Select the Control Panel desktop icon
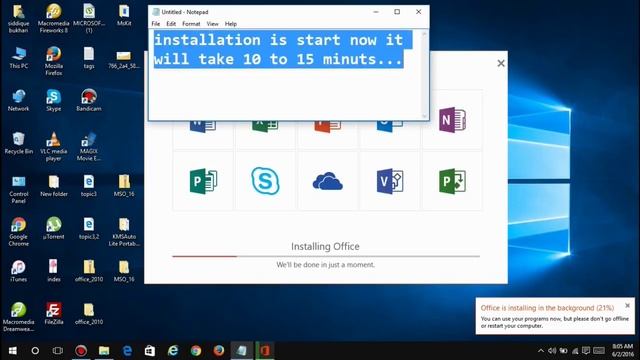 click(18, 189)
